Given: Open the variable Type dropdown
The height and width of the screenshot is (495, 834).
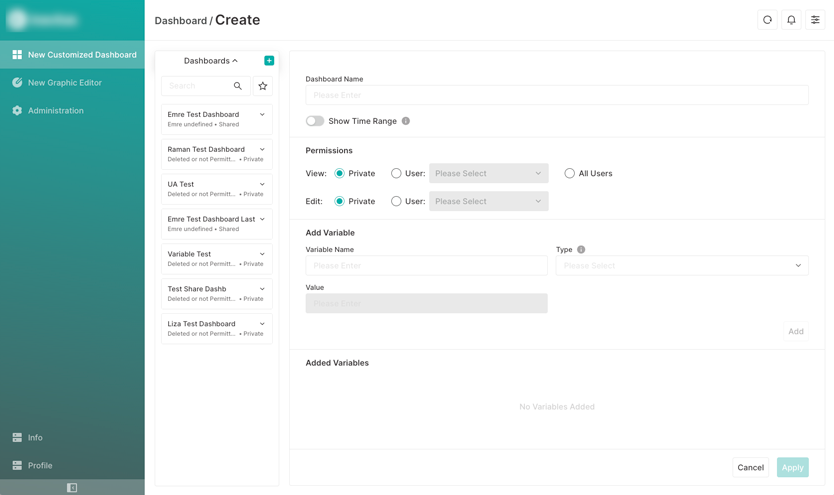Looking at the screenshot, I should tap(682, 266).
